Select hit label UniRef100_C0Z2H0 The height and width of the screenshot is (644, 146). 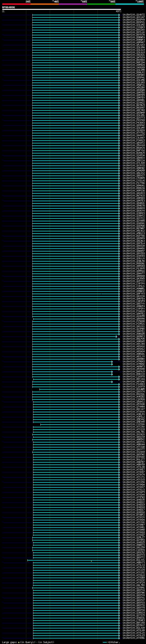[x=134, y=424]
